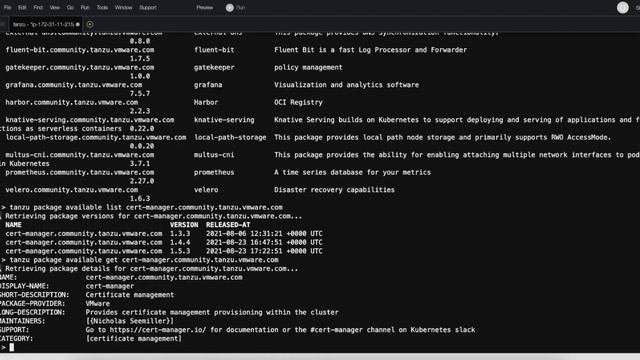The height and width of the screenshot is (360, 640).
Task: Click the Preview button
Action: (204, 7)
